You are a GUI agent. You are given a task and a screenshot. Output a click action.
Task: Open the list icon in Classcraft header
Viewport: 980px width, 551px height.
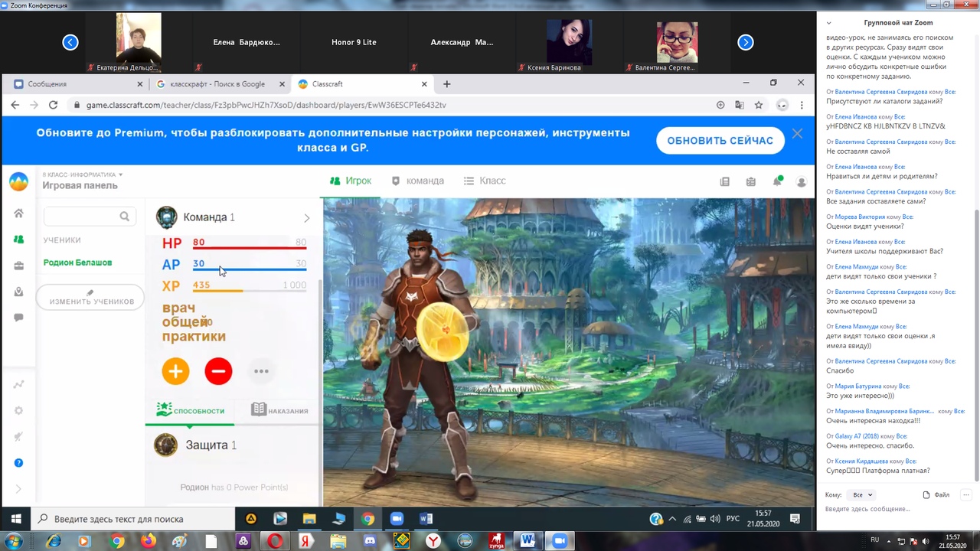[x=724, y=181]
